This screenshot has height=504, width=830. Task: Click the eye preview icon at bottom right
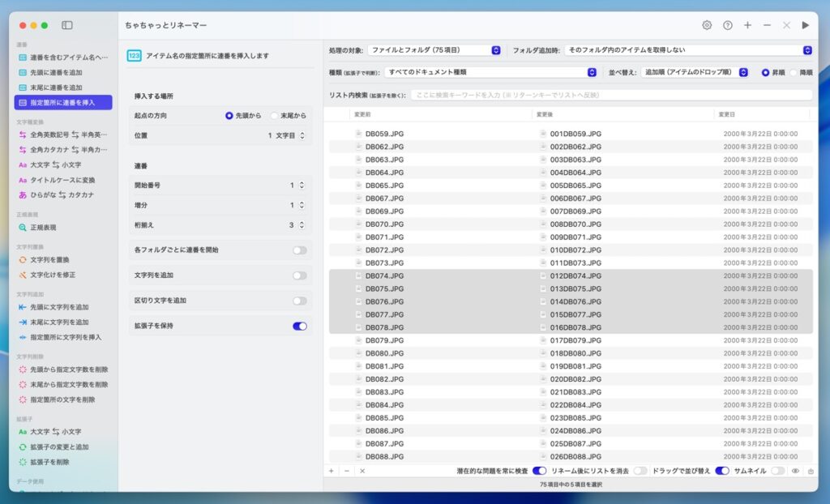point(795,471)
